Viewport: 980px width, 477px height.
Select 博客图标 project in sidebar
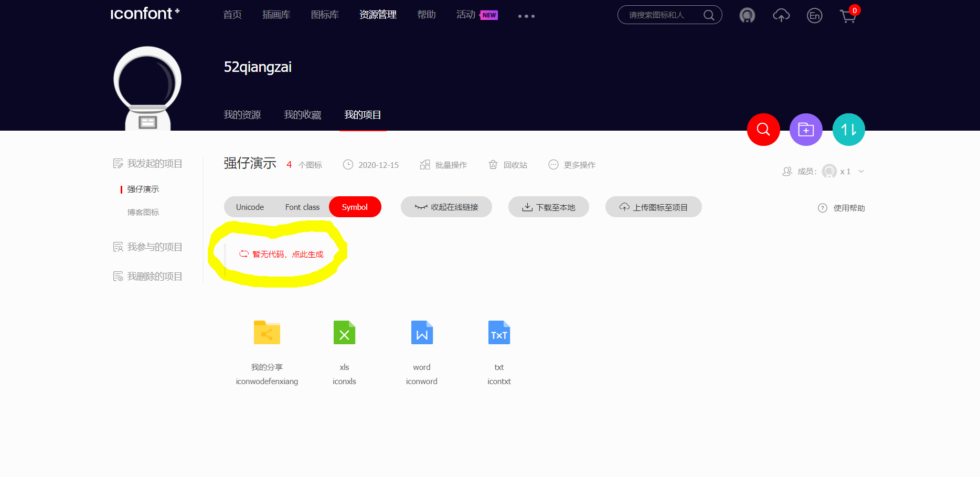tap(143, 212)
